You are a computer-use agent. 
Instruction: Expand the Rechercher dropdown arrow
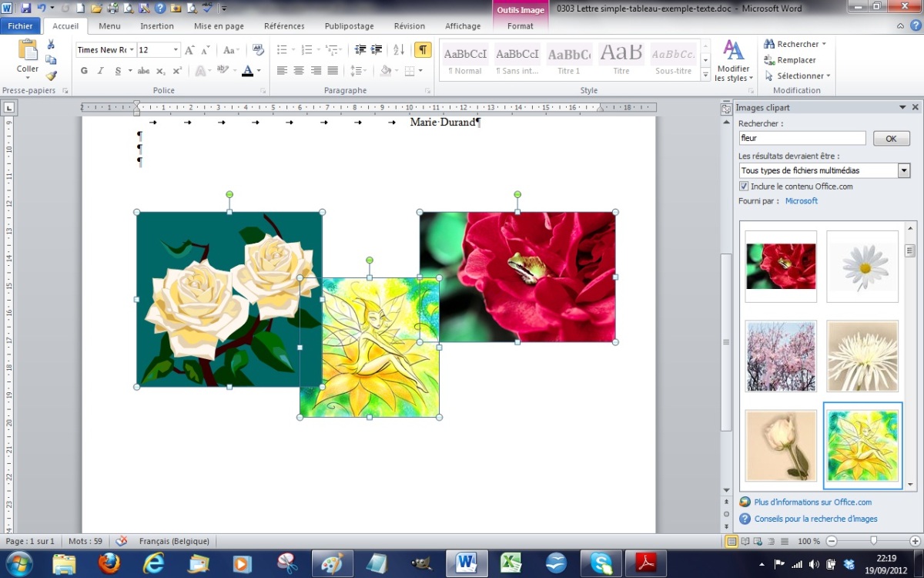(x=824, y=44)
